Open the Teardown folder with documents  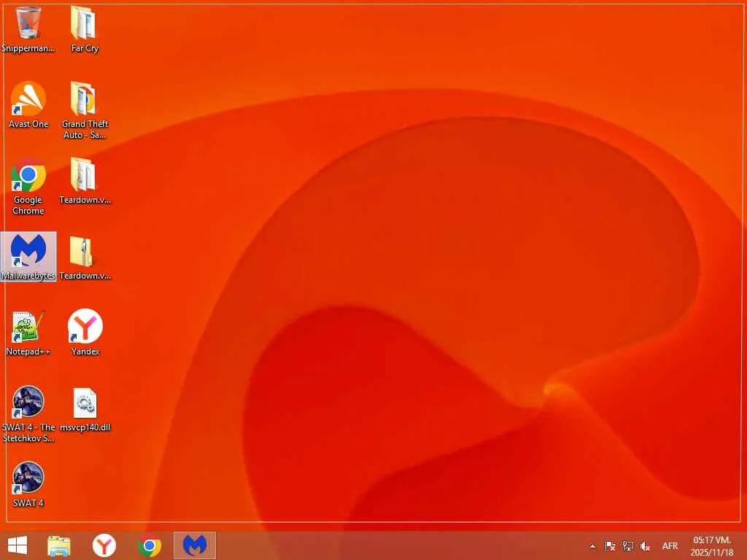pyautogui.click(x=85, y=182)
